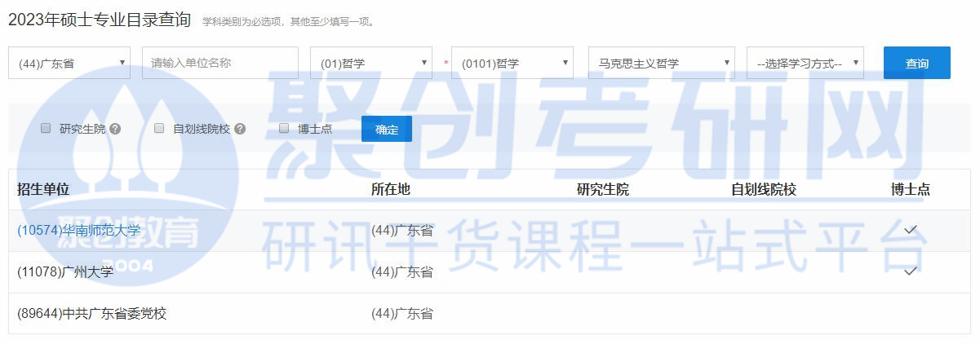
Task: Open the province dropdown showing (44)广东省
Action: click(69, 63)
